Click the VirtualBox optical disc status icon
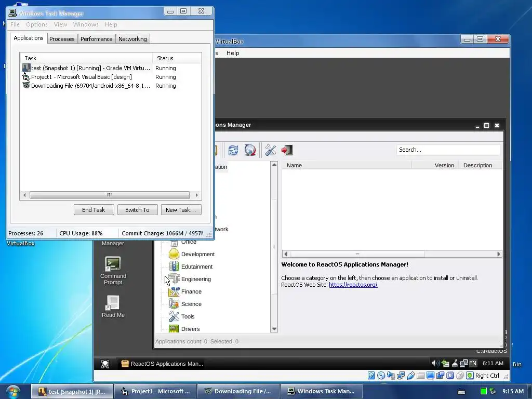Viewport: 532px width, 399px height. (x=381, y=376)
